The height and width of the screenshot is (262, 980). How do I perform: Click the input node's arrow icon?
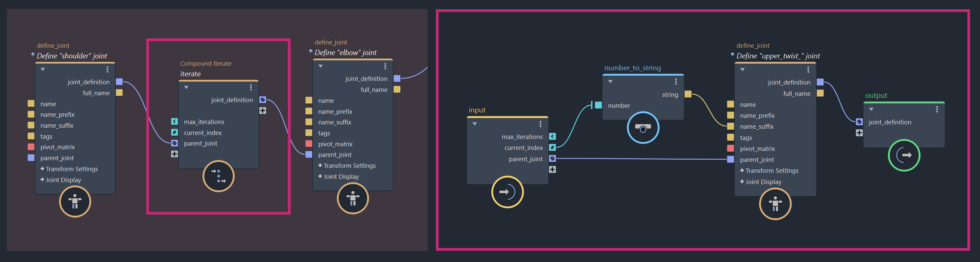point(508,192)
